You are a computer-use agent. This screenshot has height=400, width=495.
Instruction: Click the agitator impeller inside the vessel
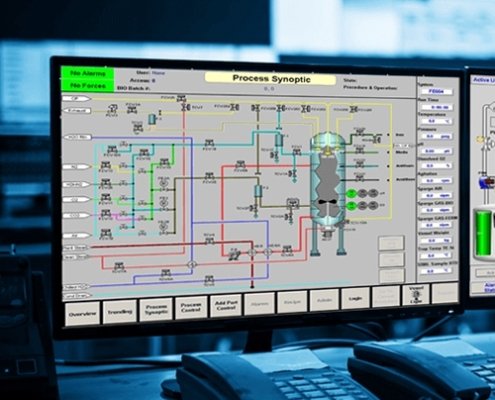click(328, 202)
